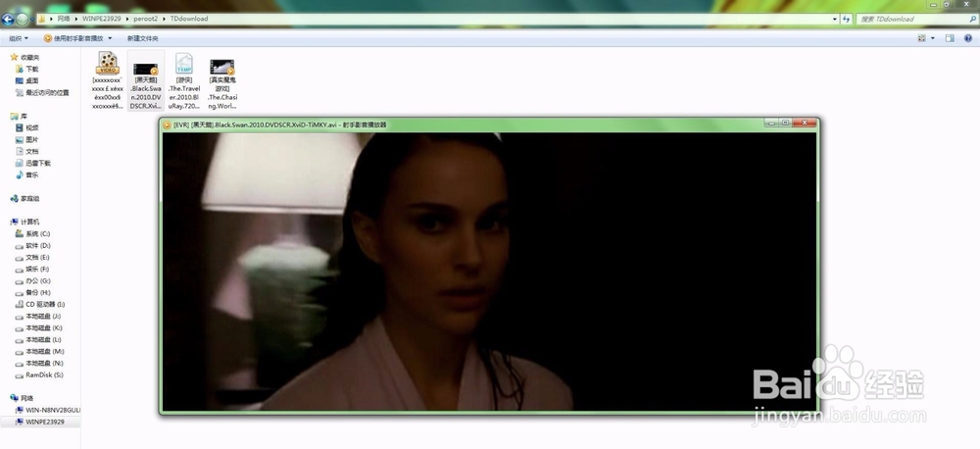Select the VIDEO reel file with garbled name

[x=108, y=80]
